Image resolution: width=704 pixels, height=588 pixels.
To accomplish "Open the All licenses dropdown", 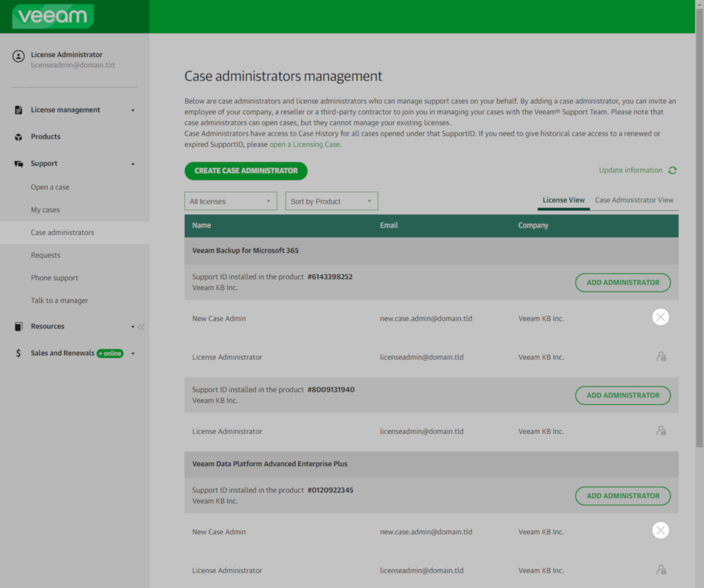I will (x=231, y=201).
